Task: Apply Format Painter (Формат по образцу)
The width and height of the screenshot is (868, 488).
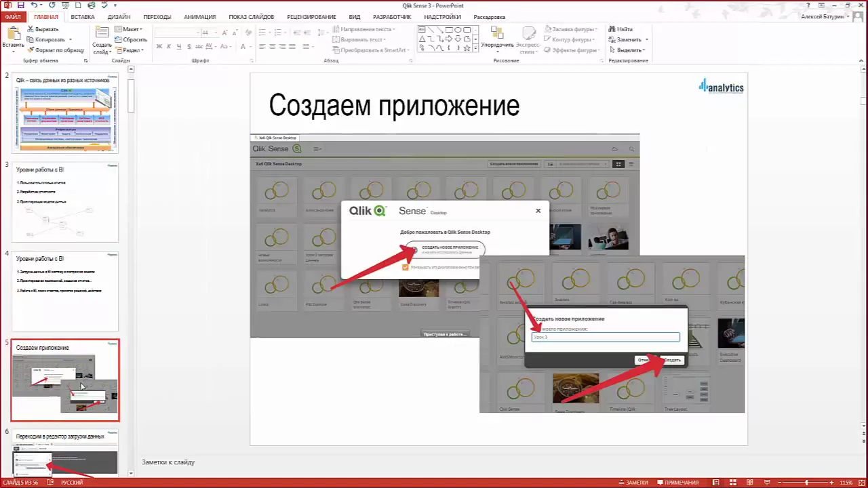Action: coord(55,50)
